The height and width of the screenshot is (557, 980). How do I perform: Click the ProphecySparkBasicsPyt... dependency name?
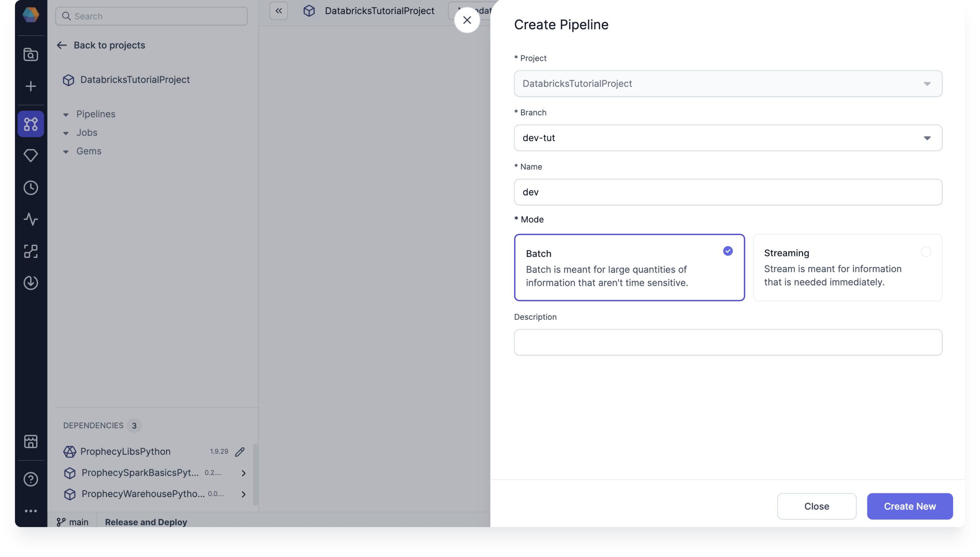coord(140,472)
